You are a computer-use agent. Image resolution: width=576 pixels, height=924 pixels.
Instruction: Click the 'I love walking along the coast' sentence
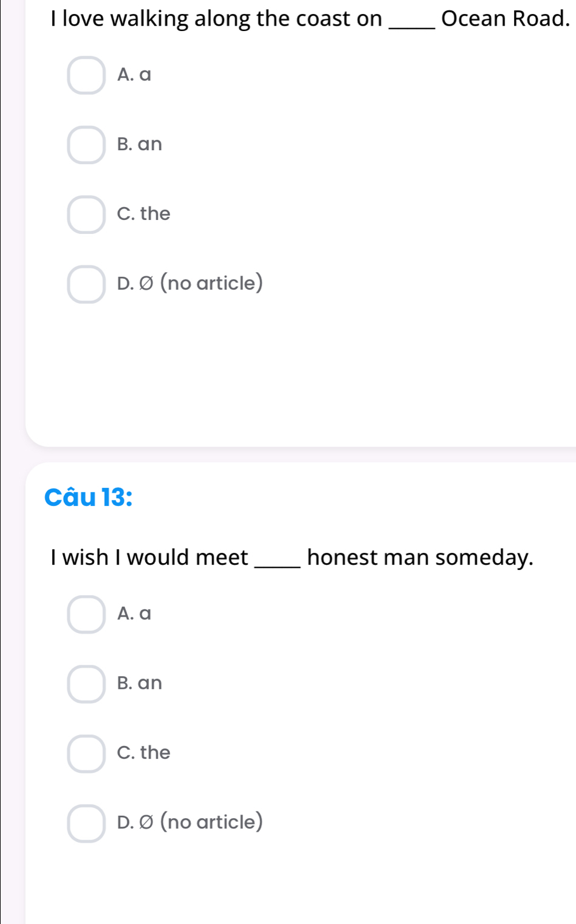pos(310,19)
